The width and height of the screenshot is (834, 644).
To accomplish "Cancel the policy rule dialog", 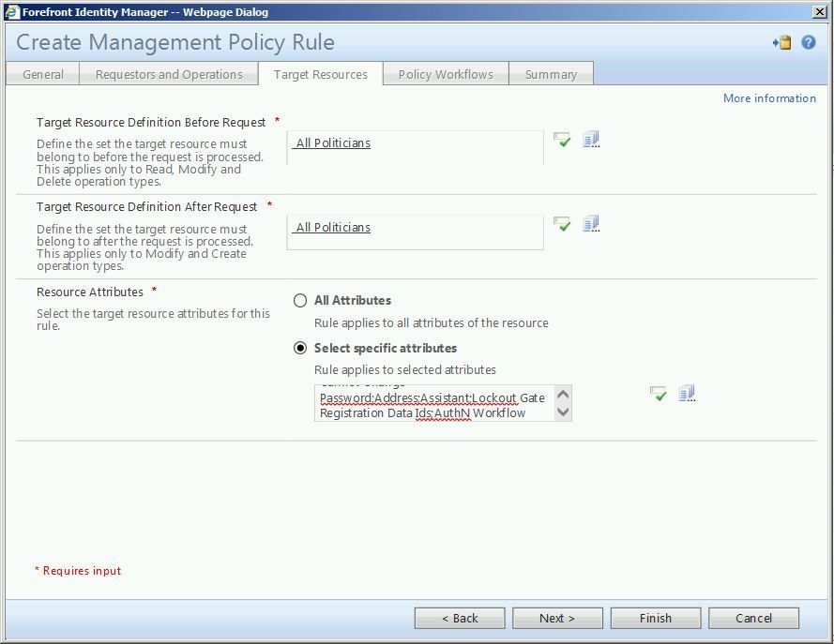I will coord(753,618).
